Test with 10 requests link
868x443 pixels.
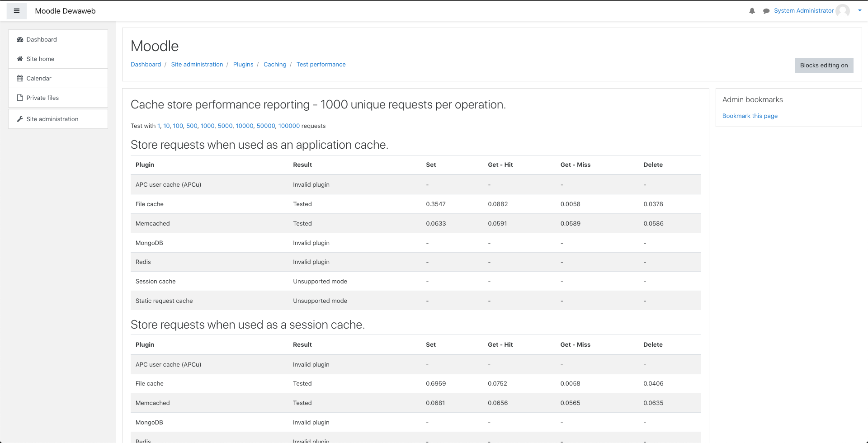tap(166, 126)
